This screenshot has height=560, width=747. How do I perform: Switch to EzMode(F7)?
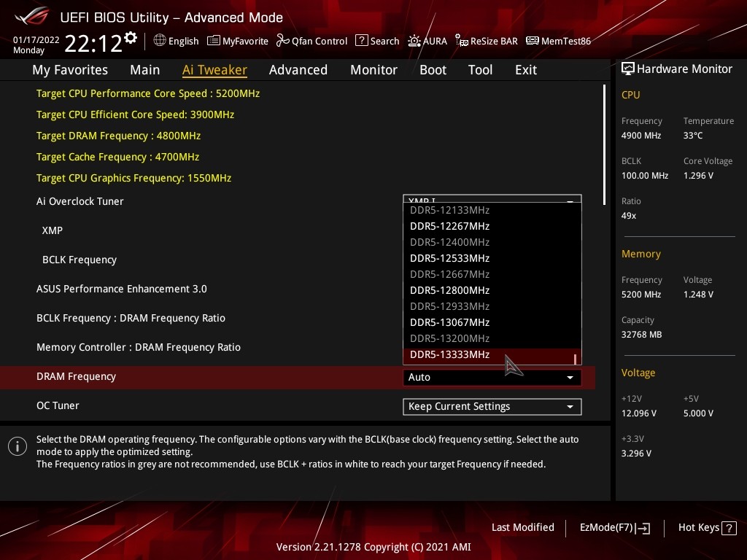[x=614, y=527]
